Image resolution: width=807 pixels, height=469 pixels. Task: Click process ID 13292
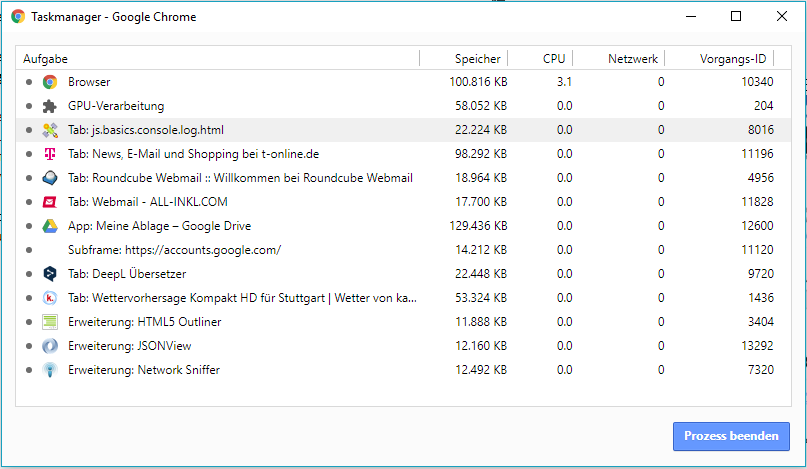757,346
